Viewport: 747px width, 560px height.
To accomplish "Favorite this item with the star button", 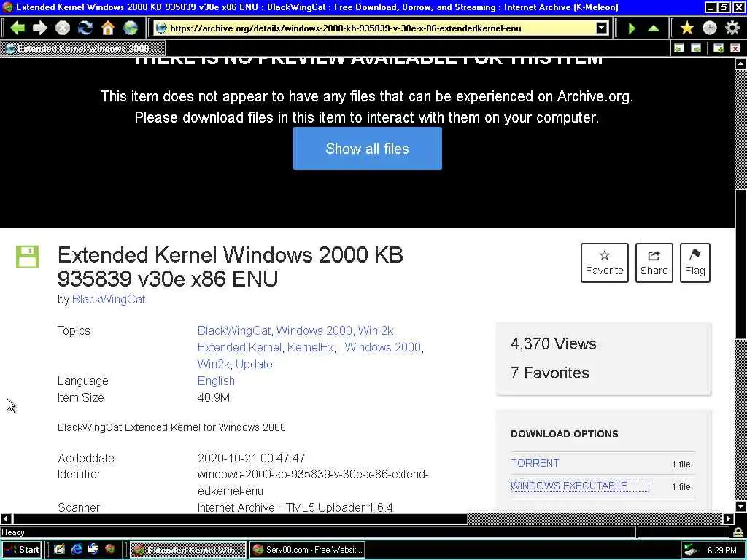I will 605,262.
